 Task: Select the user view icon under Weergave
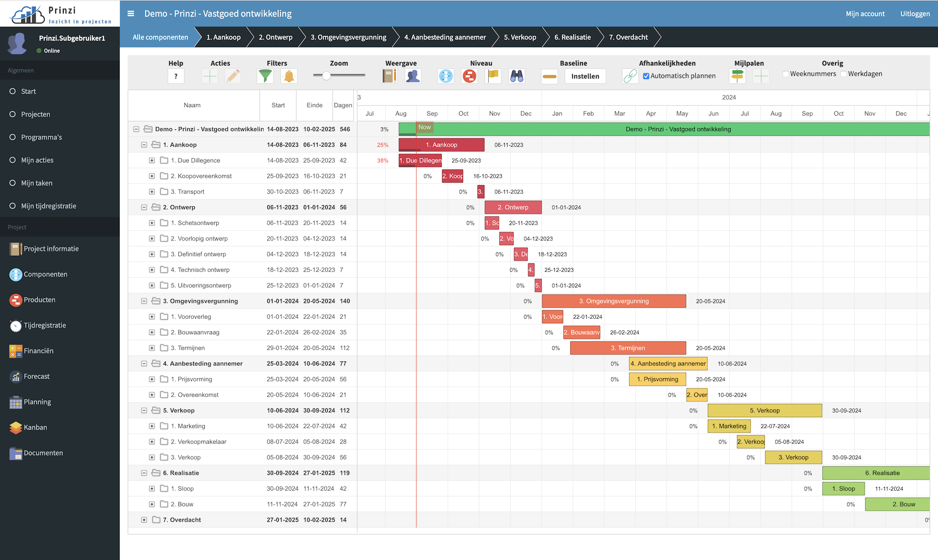pos(413,76)
